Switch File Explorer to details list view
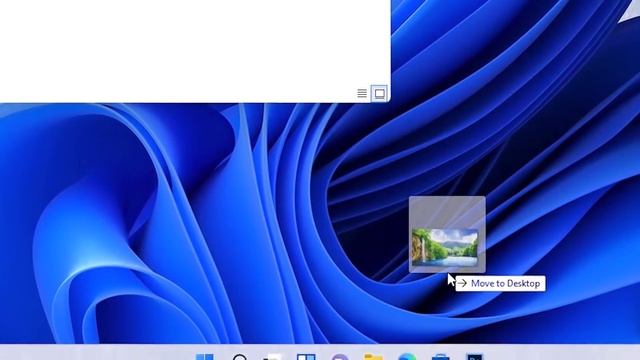This screenshot has height=360, width=640. click(x=362, y=93)
